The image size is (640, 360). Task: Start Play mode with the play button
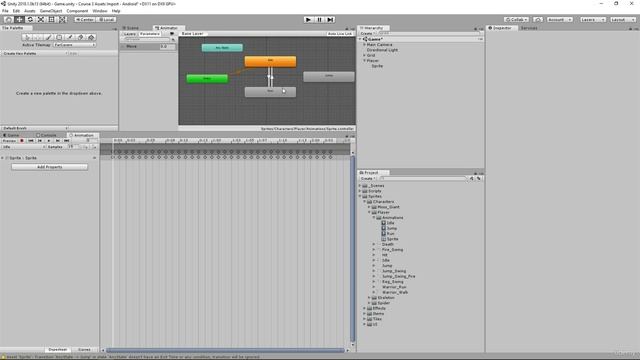tap(309, 20)
